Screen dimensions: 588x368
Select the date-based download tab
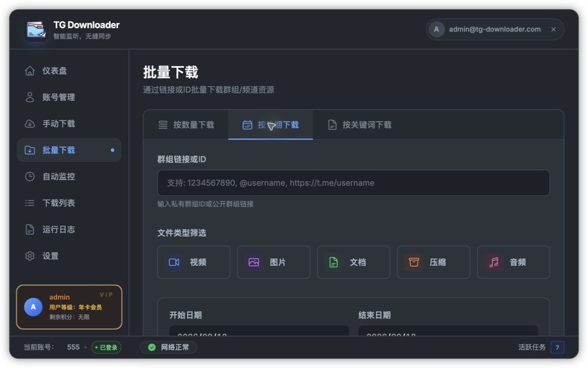270,125
